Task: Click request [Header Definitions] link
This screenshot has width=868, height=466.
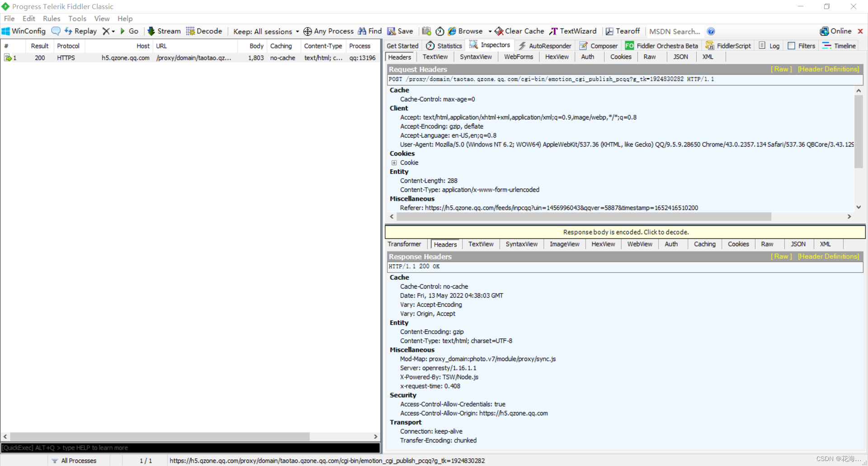Action: click(828, 69)
